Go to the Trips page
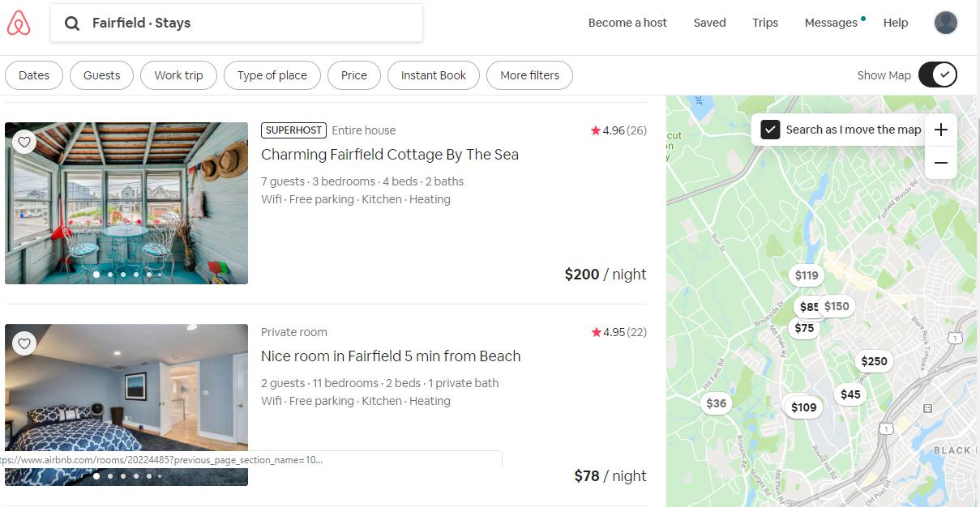The image size is (980, 507). 764,23
